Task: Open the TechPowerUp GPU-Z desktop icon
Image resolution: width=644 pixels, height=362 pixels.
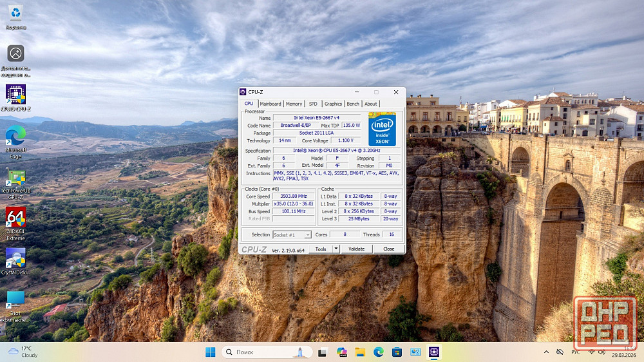Action: pos(15,178)
